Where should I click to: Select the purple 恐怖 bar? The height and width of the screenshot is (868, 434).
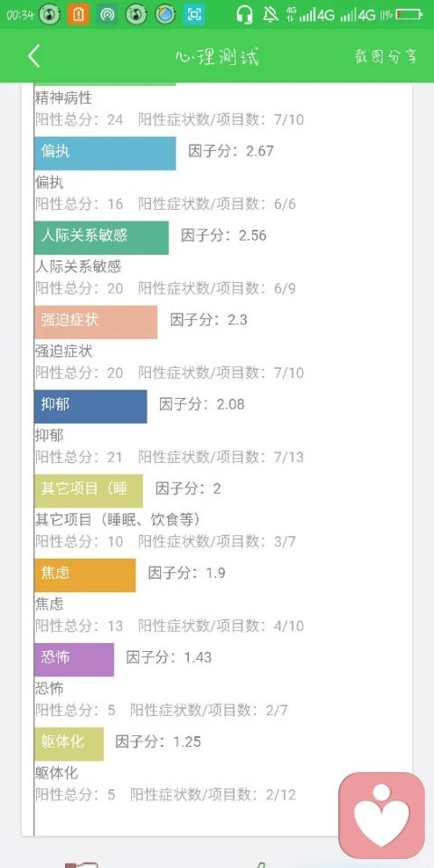(x=74, y=659)
